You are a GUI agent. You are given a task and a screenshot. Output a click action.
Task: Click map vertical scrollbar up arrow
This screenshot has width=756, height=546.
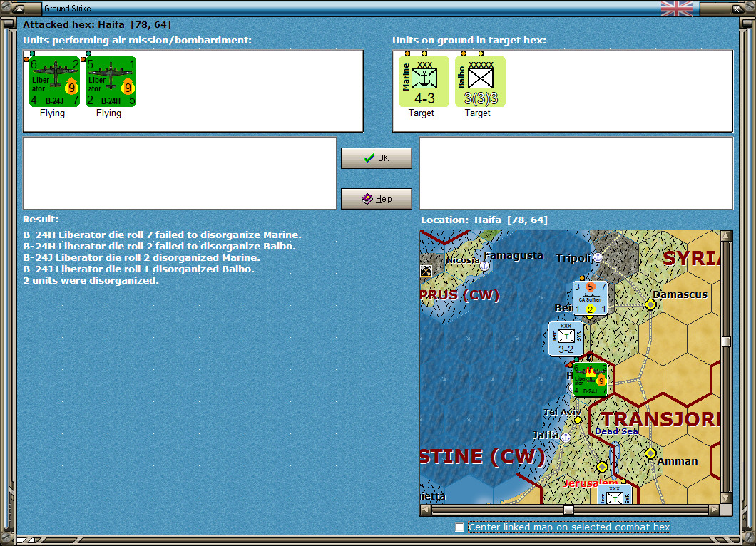coord(727,236)
